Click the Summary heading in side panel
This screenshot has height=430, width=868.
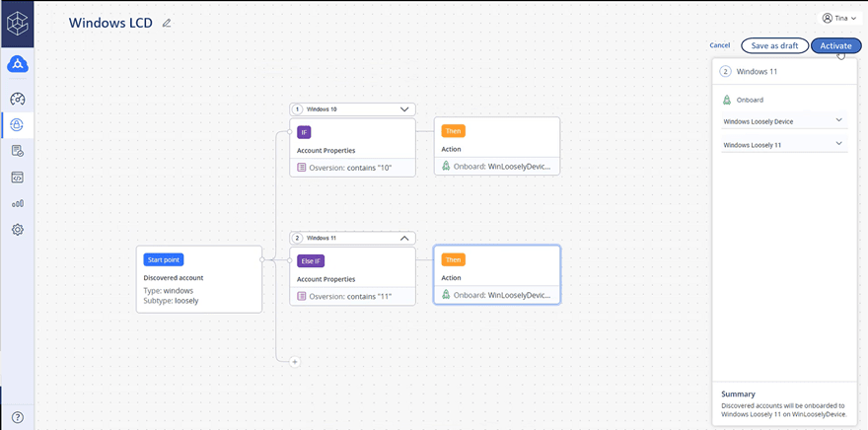(738, 394)
